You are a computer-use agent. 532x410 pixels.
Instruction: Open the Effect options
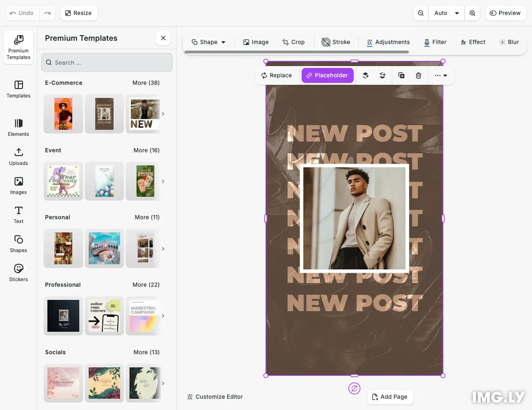(x=473, y=42)
